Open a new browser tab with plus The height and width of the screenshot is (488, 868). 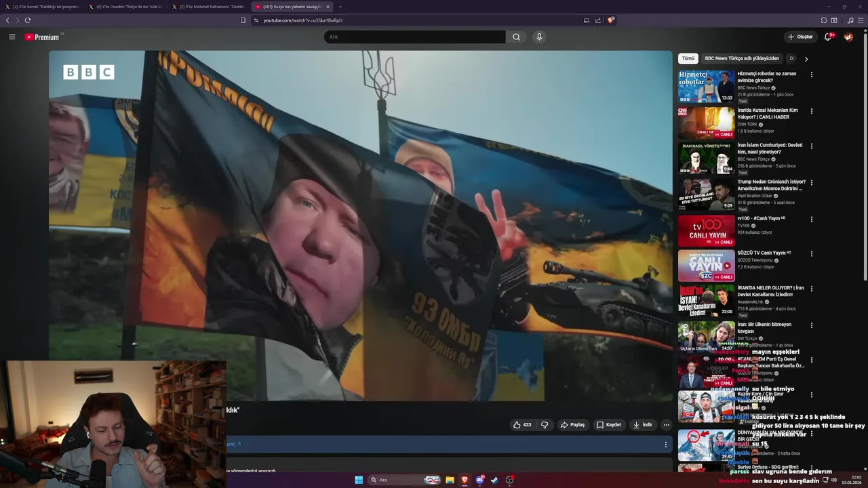coord(340,7)
